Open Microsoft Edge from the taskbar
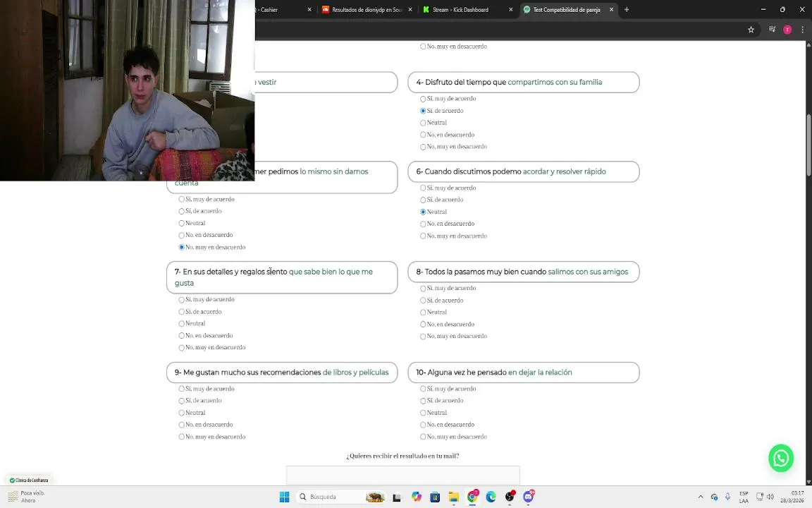Screen dimensions: 812x508 point(491,497)
